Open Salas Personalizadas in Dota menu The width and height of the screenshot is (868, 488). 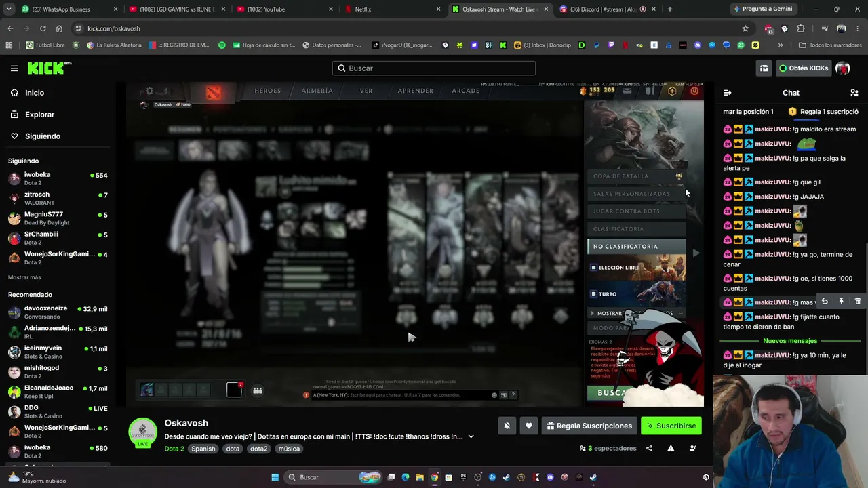637,194
